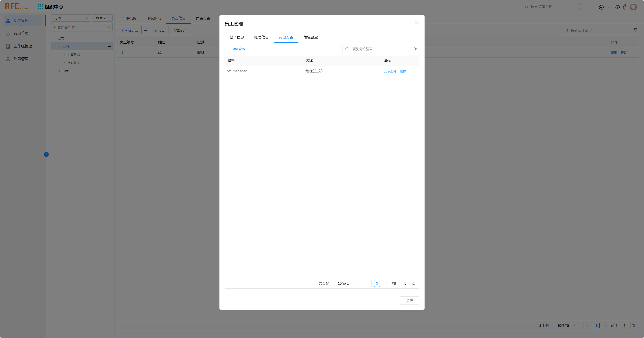Click the 添加岗位 button

point(237,49)
